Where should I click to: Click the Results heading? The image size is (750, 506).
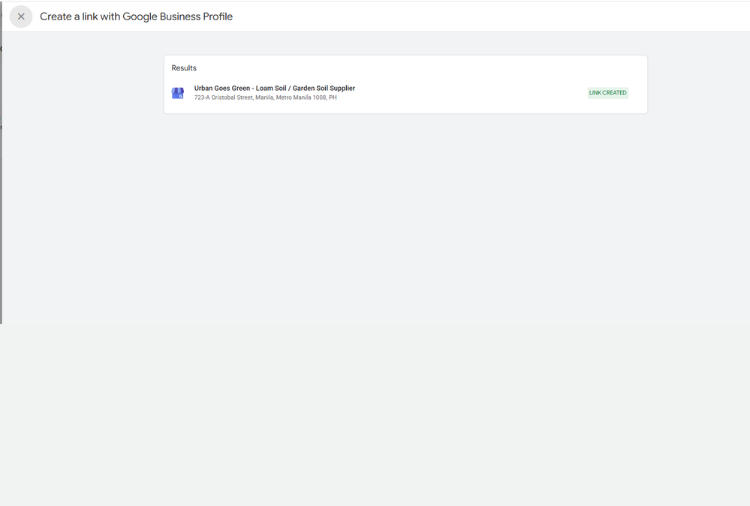[x=184, y=68]
